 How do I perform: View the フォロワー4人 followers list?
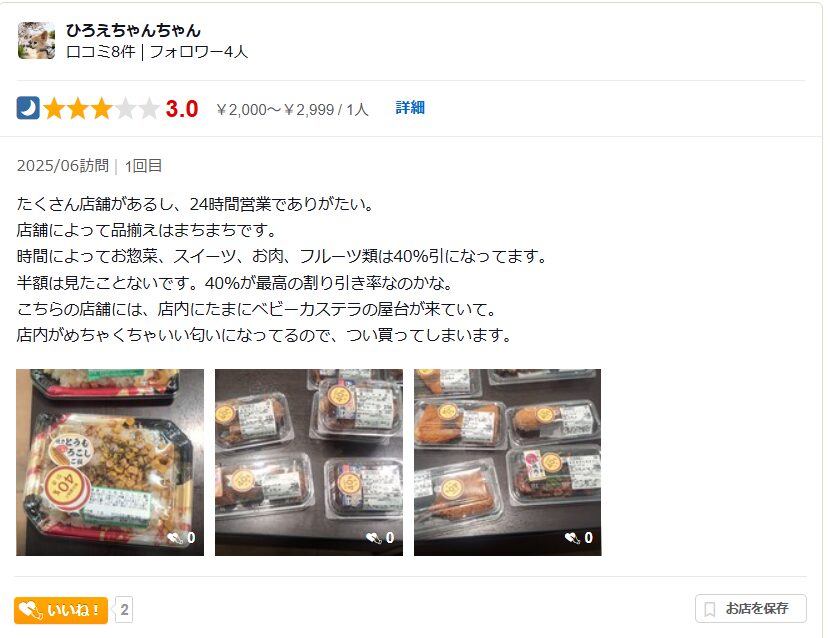[199, 52]
